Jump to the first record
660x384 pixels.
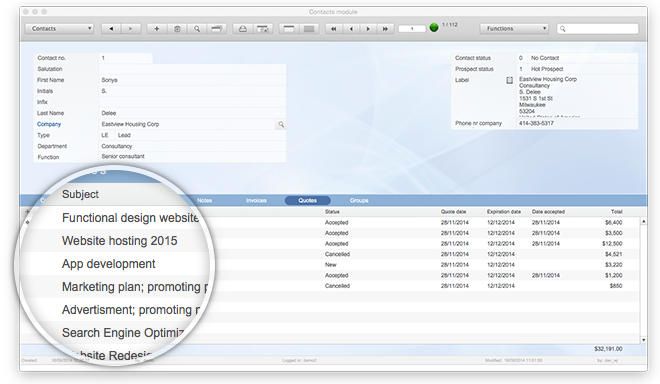click(334, 29)
